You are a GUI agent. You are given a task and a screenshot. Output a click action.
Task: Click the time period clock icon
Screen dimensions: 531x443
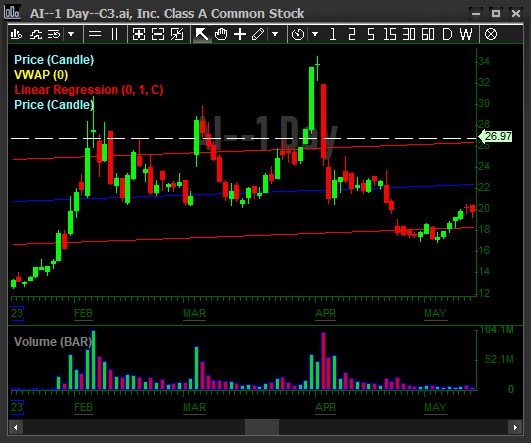[x=298, y=34]
